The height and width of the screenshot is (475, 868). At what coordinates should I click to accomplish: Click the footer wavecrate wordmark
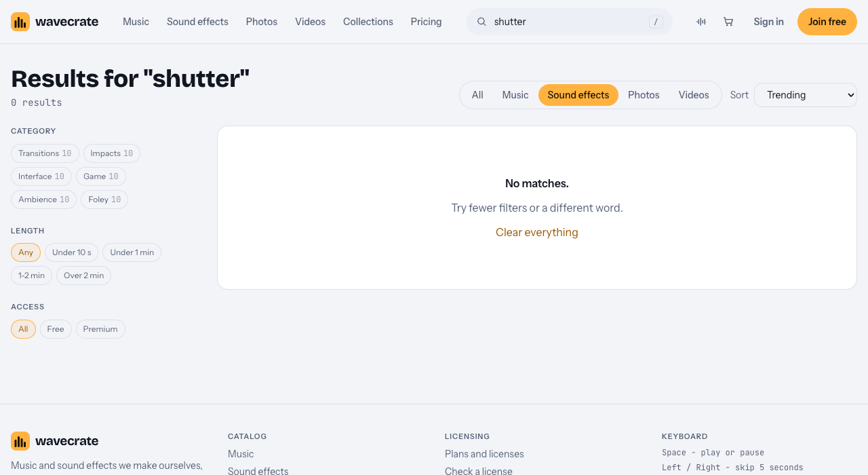[66, 441]
